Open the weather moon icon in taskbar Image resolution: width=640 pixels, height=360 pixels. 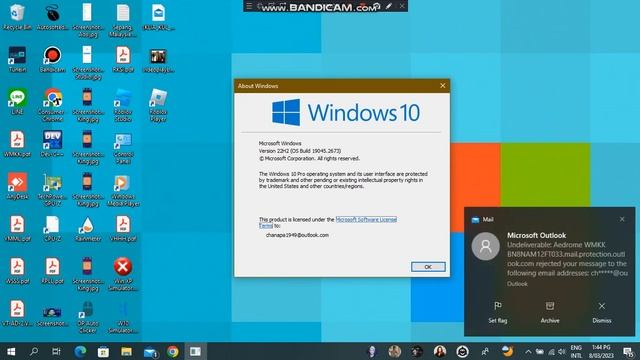click(507, 351)
